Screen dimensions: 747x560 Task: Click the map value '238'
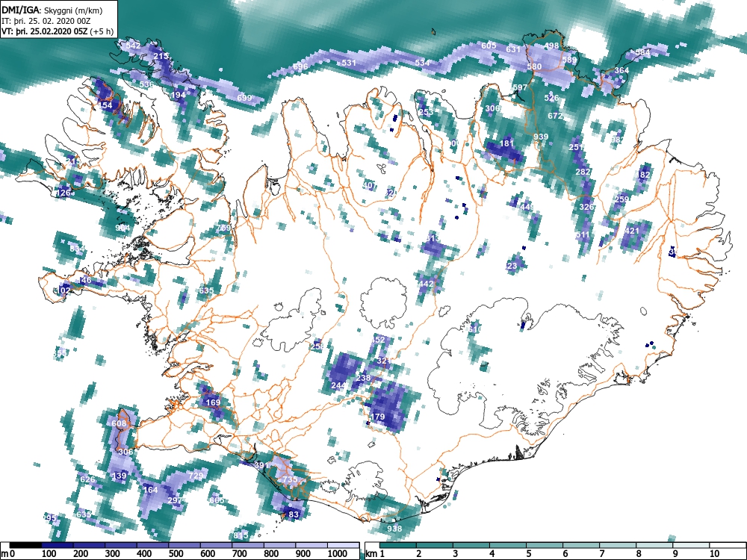tap(363, 378)
